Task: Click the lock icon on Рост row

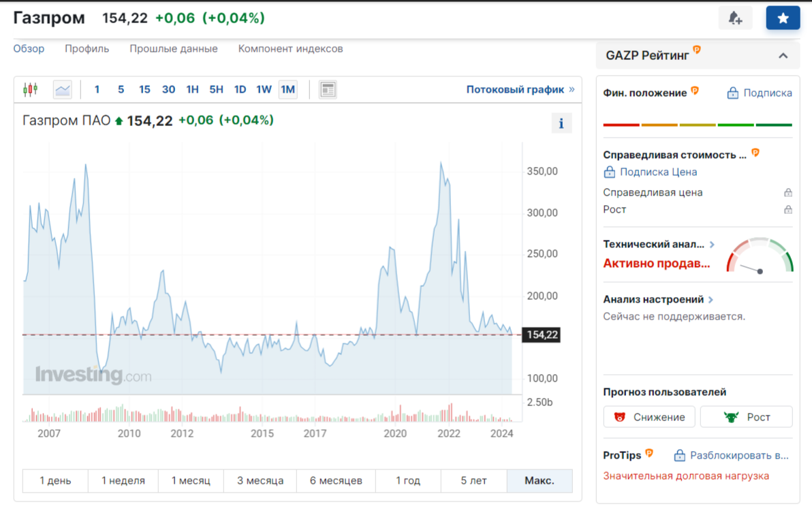Action: 787,210
